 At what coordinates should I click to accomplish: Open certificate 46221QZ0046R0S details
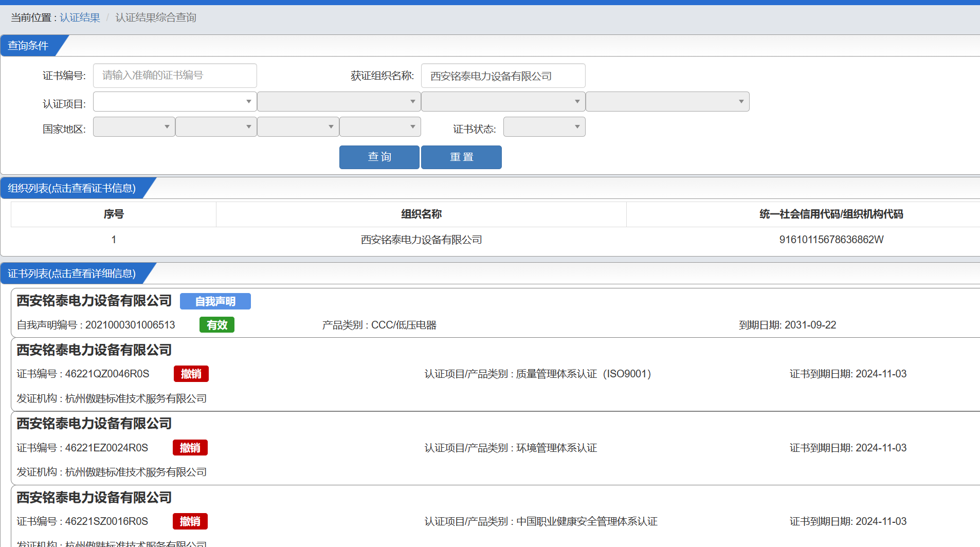[83, 374]
